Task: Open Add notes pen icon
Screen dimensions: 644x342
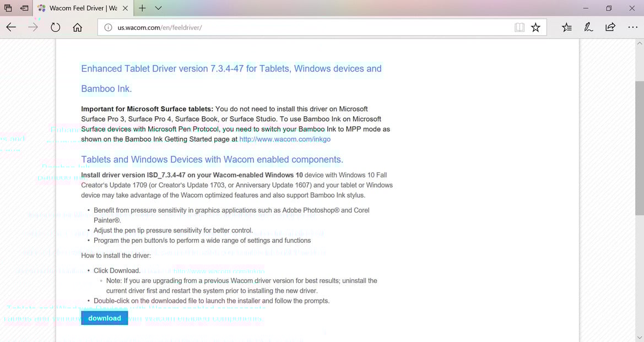Action: point(588,28)
